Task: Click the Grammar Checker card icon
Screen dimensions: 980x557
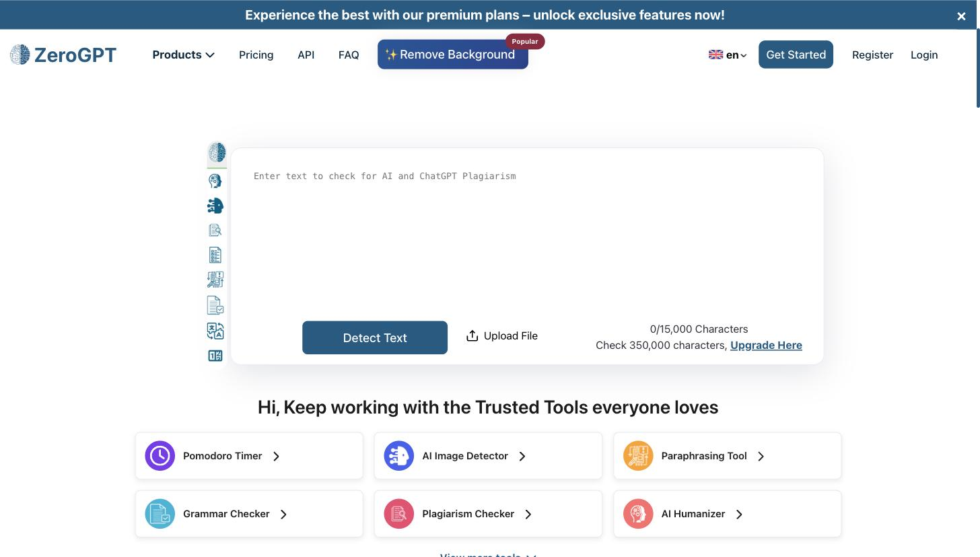Action: point(160,514)
